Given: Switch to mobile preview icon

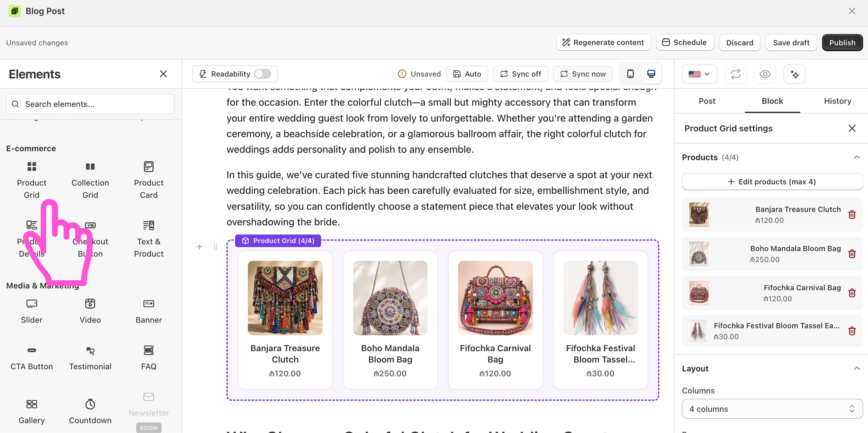Looking at the screenshot, I should click(630, 74).
